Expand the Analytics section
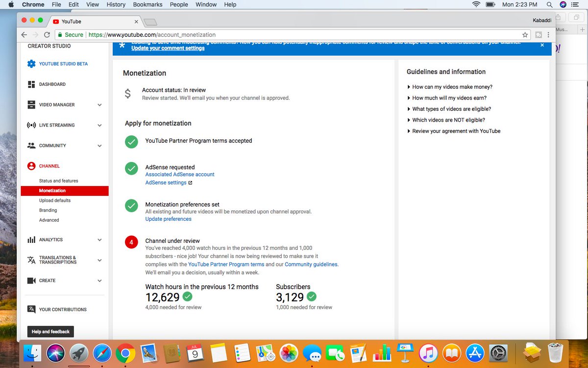This screenshot has height=368, width=588. point(99,240)
